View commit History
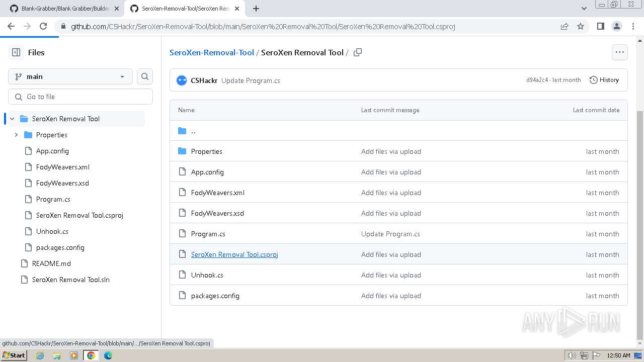Viewport: 644px width, 362px height. click(604, 80)
